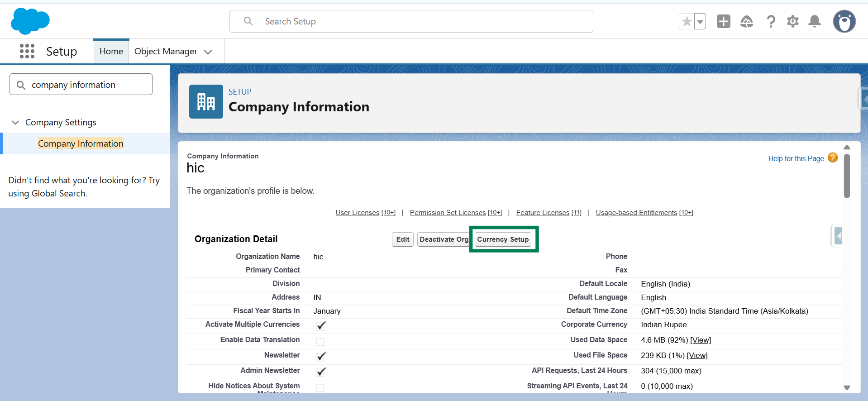This screenshot has height=401, width=868.
Task: Click the Search Setup field
Action: 411,21
